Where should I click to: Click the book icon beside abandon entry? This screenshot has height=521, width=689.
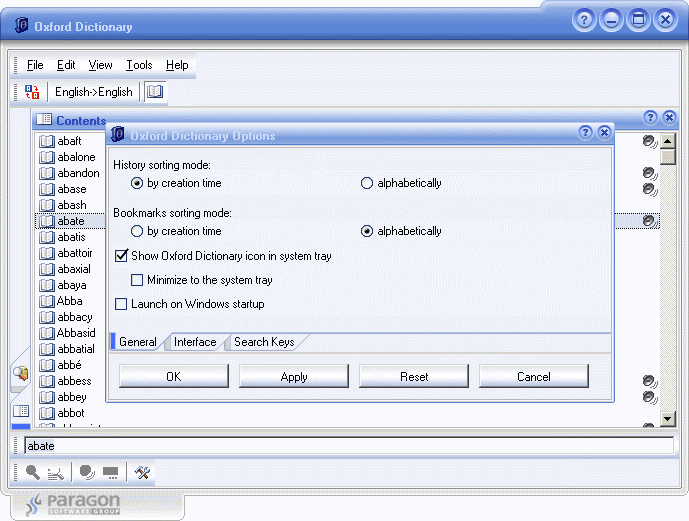tap(46, 173)
